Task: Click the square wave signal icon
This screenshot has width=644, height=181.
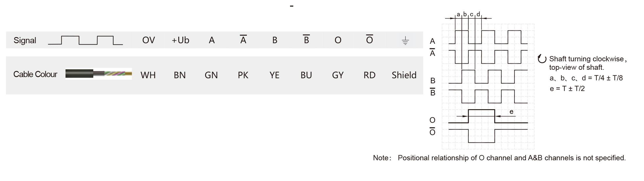Action: [85, 40]
